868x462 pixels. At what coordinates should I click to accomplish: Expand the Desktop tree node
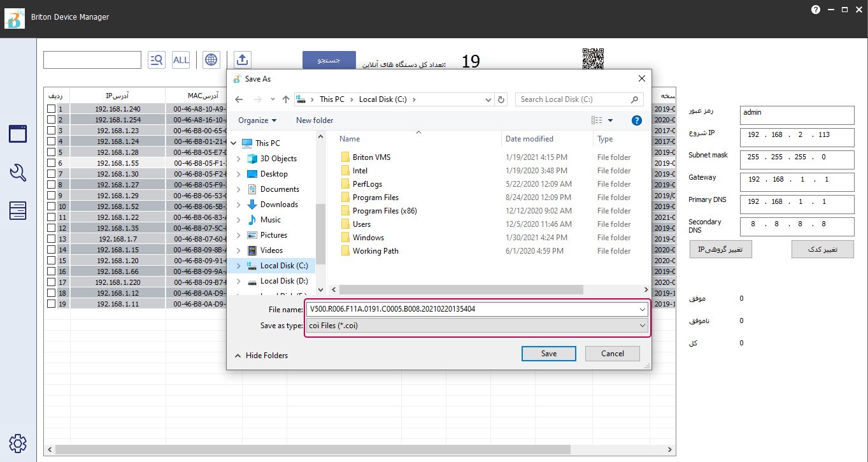click(239, 174)
